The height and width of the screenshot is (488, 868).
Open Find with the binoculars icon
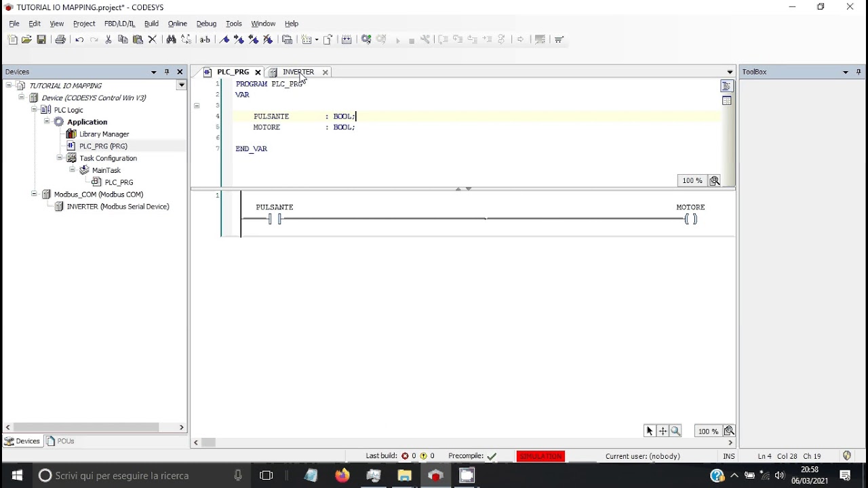point(171,39)
